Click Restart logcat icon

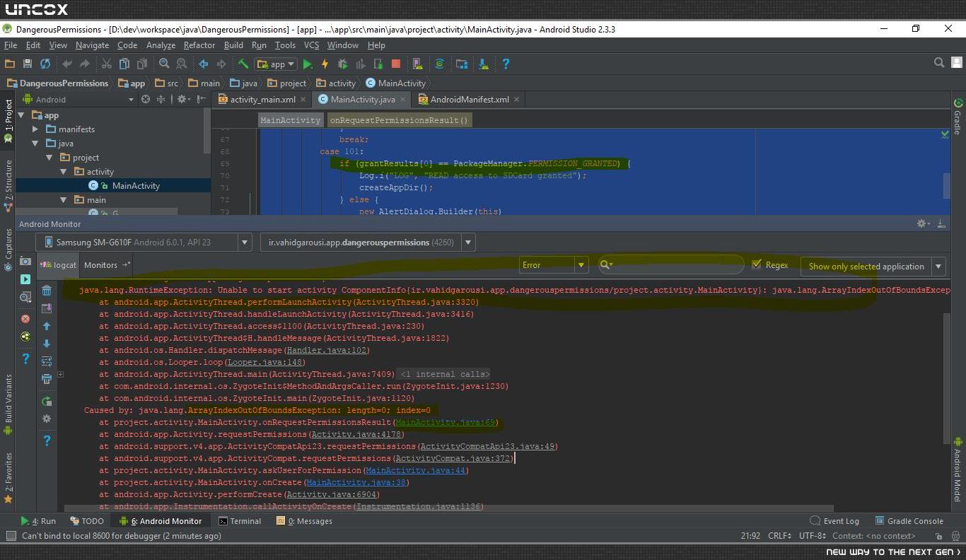pyautogui.click(x=47, y=401)
